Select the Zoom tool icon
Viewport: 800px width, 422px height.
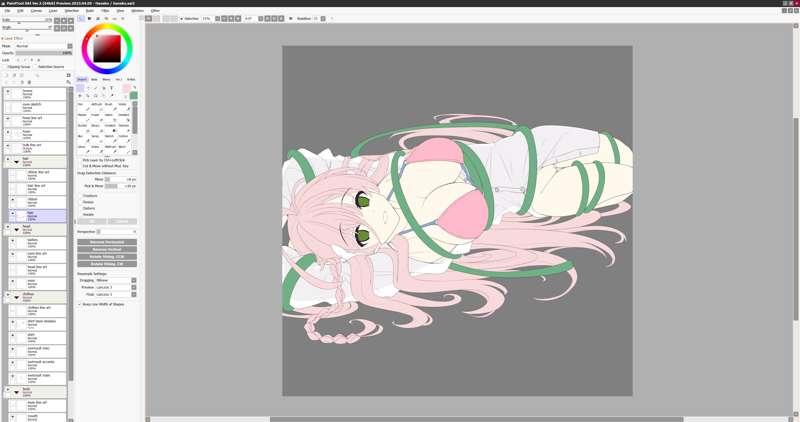(88, 95)
